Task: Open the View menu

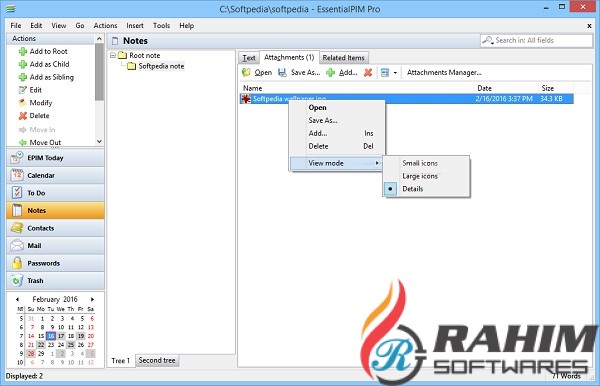Action: click(x=59, y=26)
